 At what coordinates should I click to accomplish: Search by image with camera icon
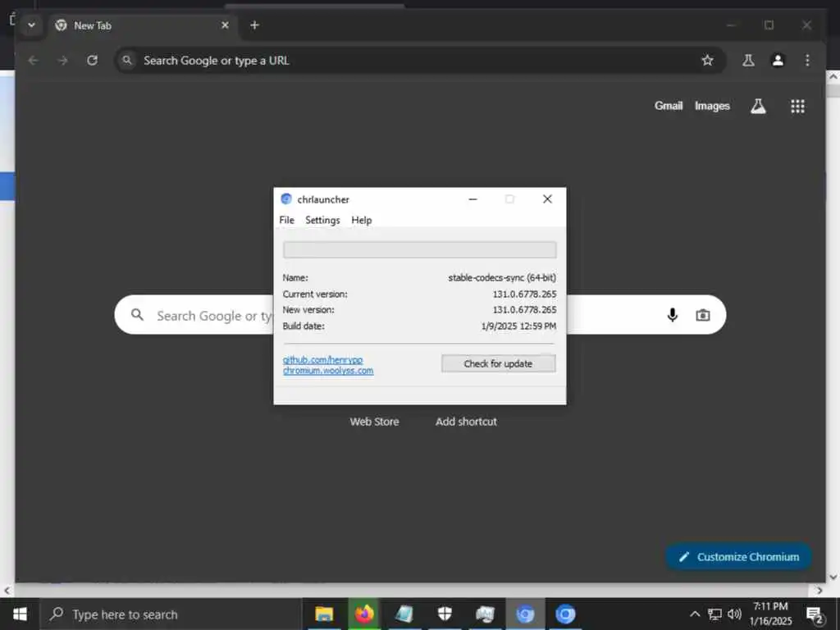(702, 315)
